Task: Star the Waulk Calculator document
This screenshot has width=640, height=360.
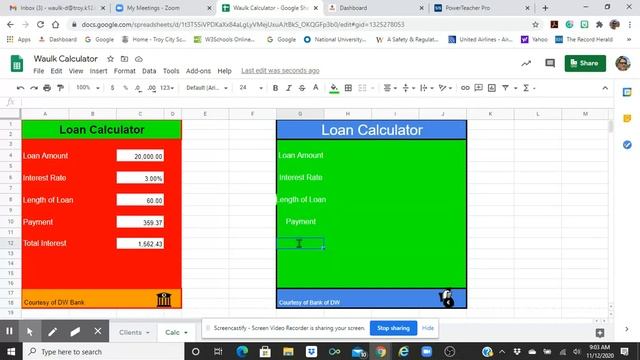Action: [110, 59]
